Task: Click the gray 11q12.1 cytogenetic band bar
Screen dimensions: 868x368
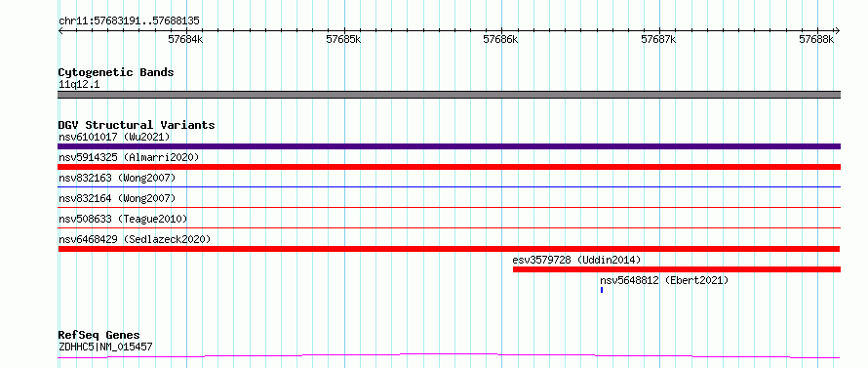Action: (449, 95)
